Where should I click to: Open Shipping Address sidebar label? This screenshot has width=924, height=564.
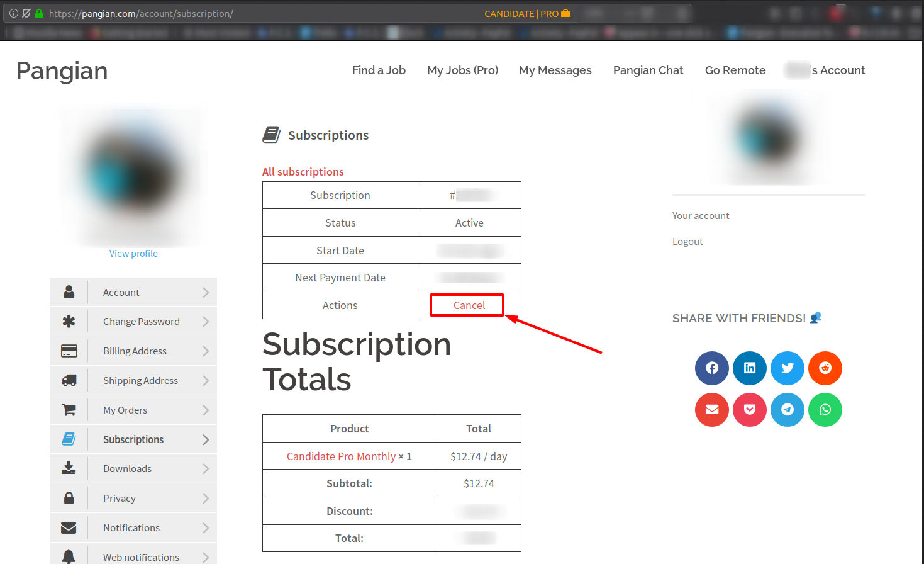click(x=140, y=381)
